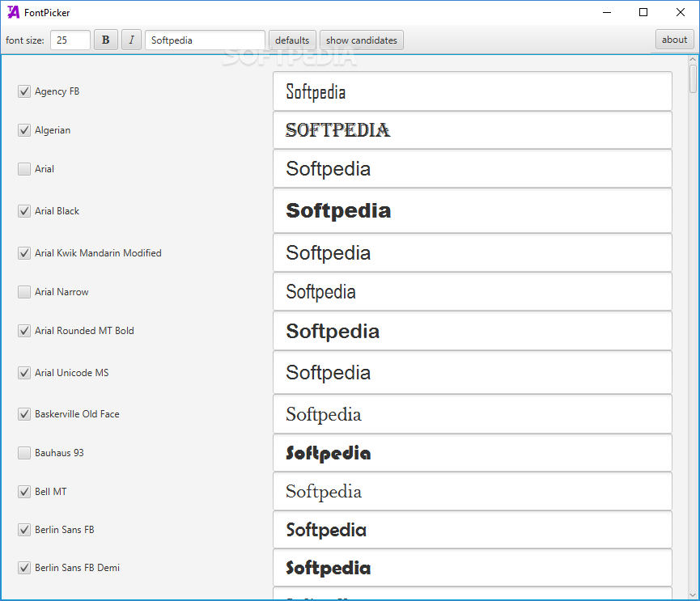The image size is (700, 601).
Task: Click the FontPicker app icon in title bar
Action: click(14, 12)
